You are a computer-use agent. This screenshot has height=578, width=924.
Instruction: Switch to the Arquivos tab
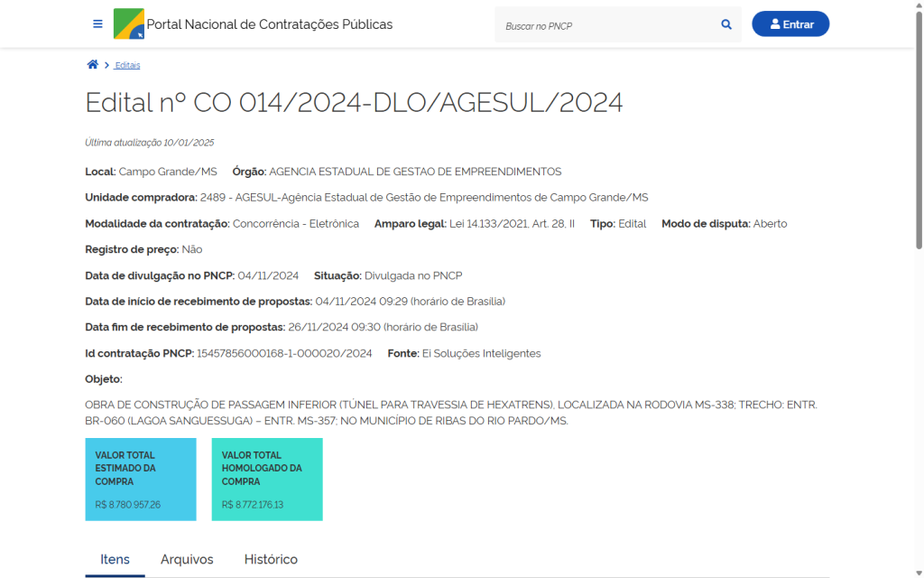click(x=187, y=559)
